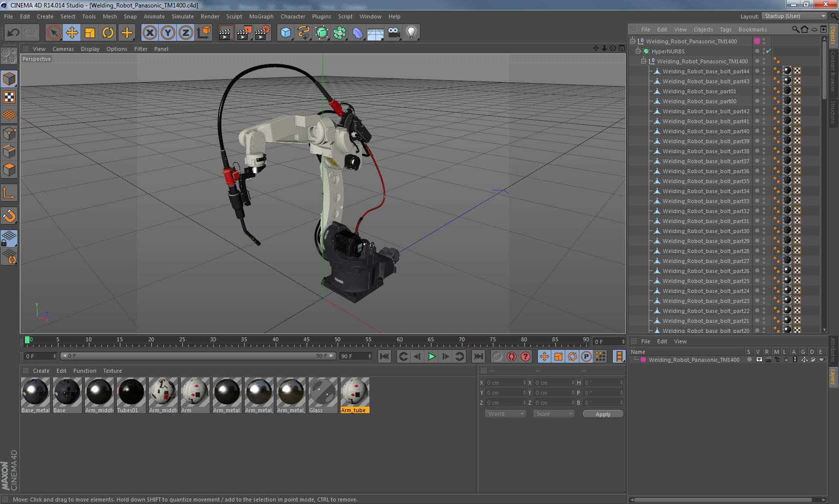Collapse top Welding_Robot_Panasonic_TM1400 root node
The image size is (839, 504).
pyautogui.click(x=632, y=41)
